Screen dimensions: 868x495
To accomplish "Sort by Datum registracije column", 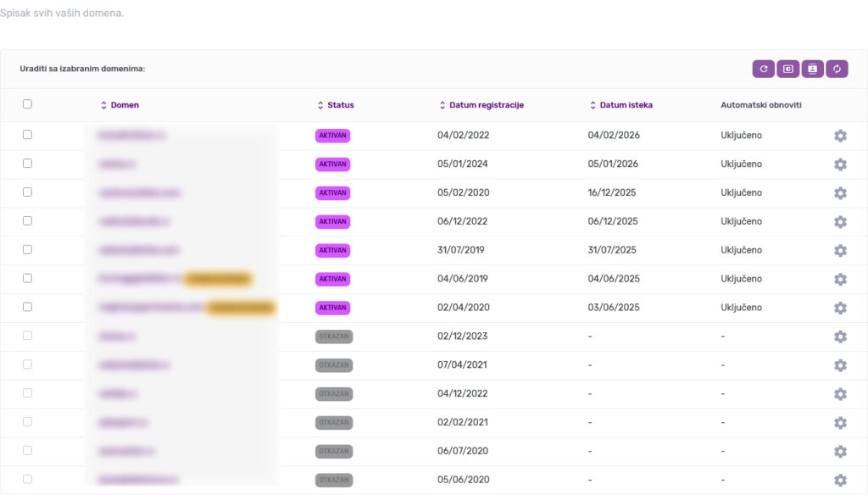I will tap(480, 105).
